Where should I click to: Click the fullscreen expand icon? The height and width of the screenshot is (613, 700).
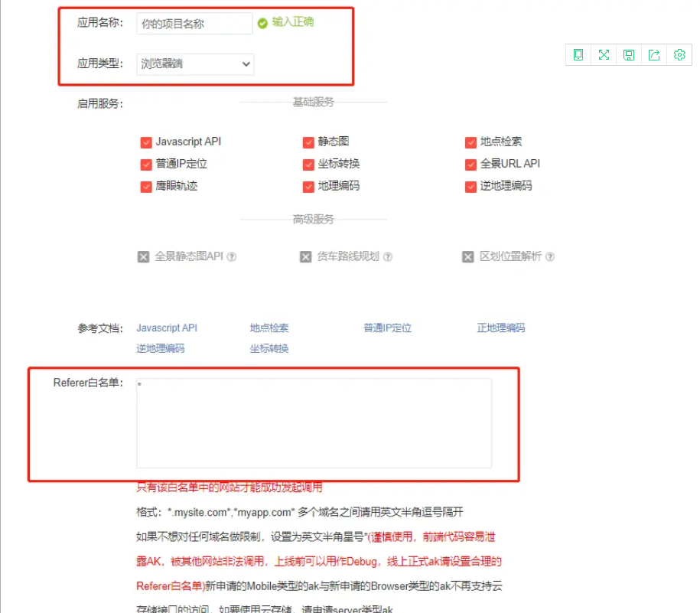tap(603, 54)
